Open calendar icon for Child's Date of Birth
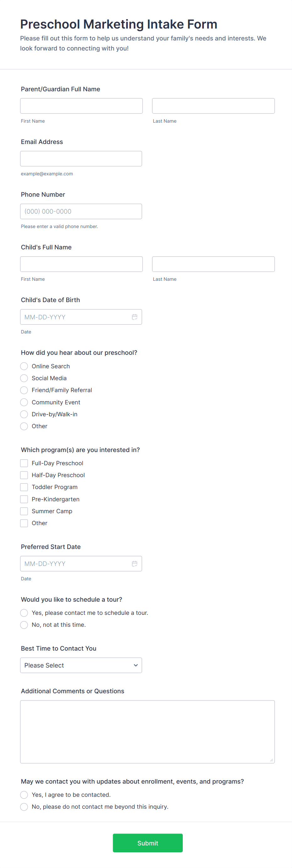292x868 pixels. 134,317
